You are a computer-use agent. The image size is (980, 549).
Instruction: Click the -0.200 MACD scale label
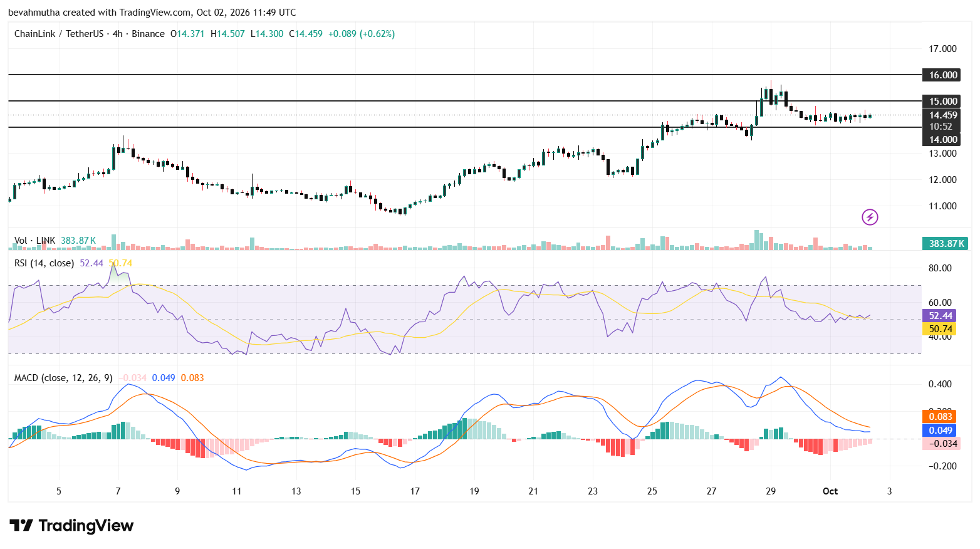941,466
